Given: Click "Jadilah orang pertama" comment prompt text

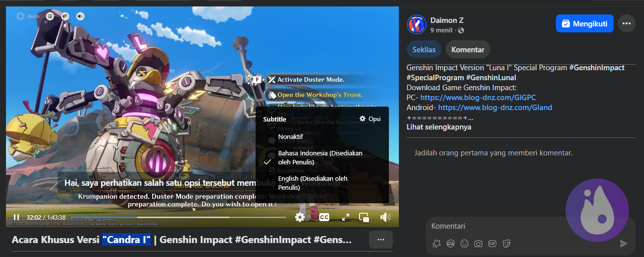Looking at the screenshot, I should point(494,153).
